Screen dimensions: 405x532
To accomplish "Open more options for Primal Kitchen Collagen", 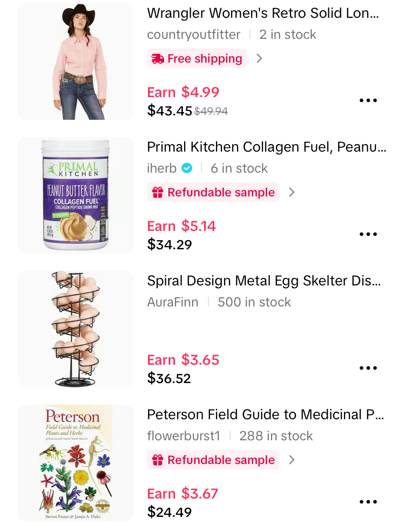I will click(368, 234).
